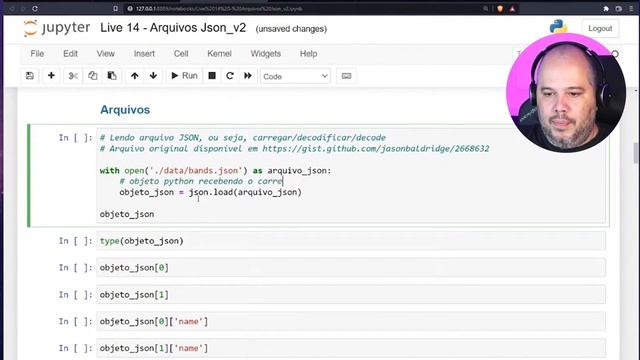Restart the kernel circular arrow icon
This screenshot has height=360, width=640.
(230, 76)
